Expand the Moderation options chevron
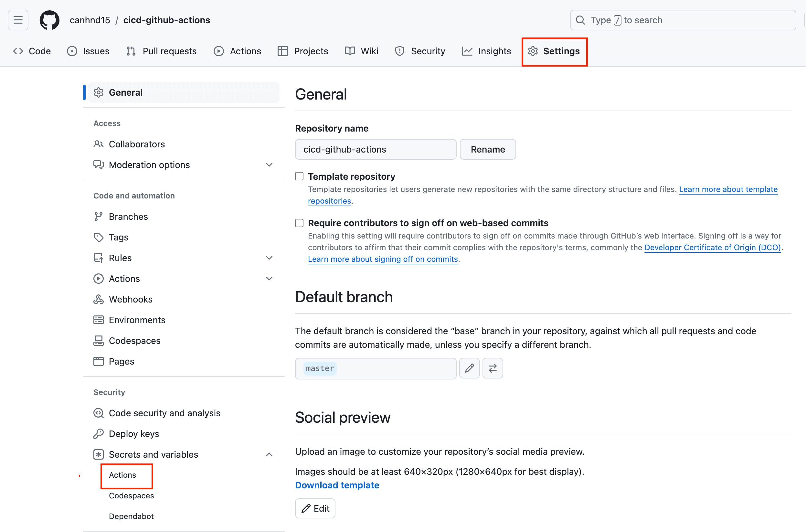This screenshot has height=532, width=806. coord(269,165)
